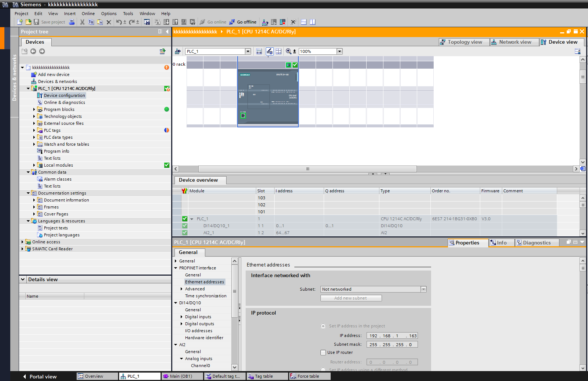The width and height of the screenshot is (588, 381).
Task: Select Online & diagnostics in the project tree
Action: tap(64, 102)
